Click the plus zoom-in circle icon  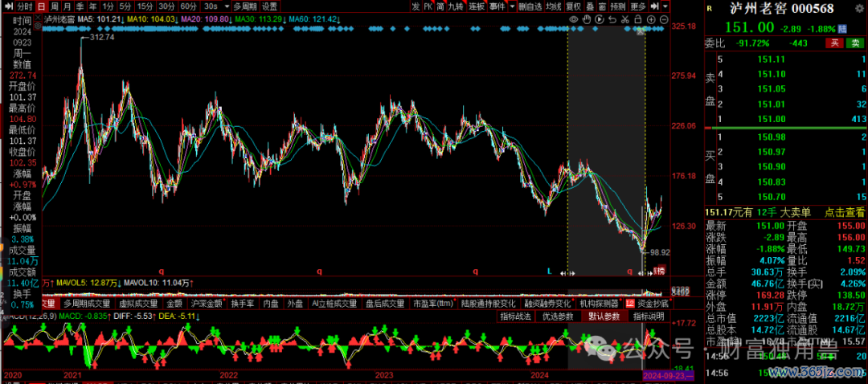651,19
